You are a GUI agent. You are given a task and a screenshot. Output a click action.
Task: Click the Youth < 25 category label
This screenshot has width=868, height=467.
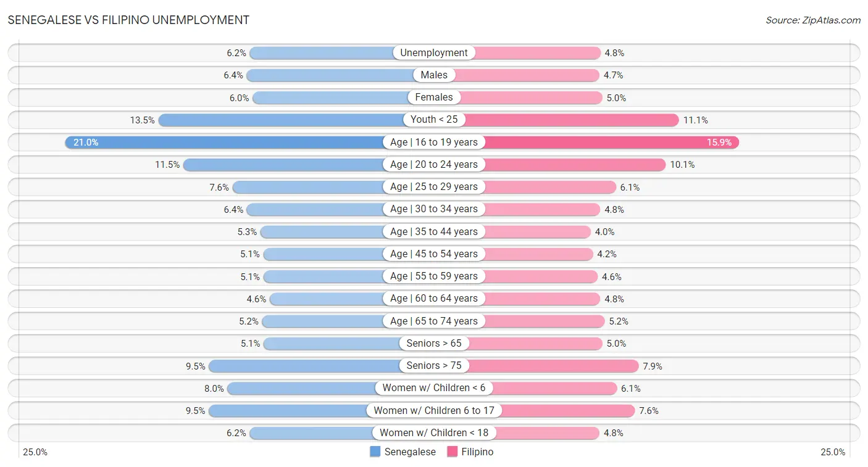click(434, 120)
